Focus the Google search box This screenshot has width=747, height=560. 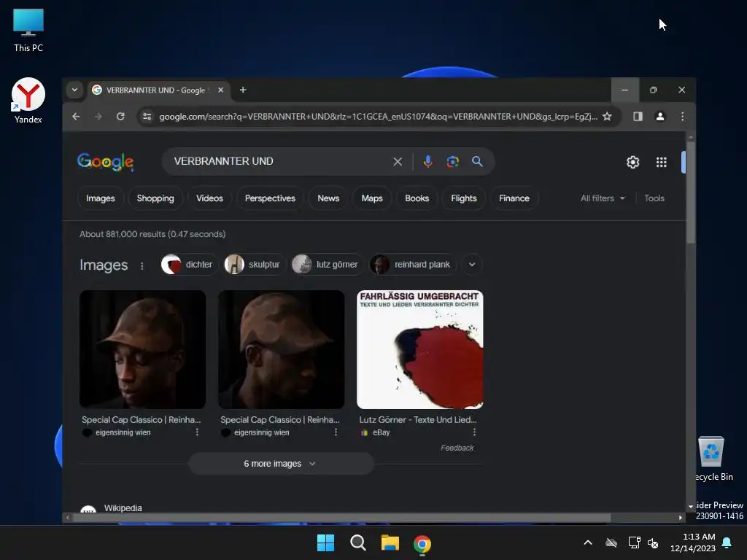[x=281, y=161]
